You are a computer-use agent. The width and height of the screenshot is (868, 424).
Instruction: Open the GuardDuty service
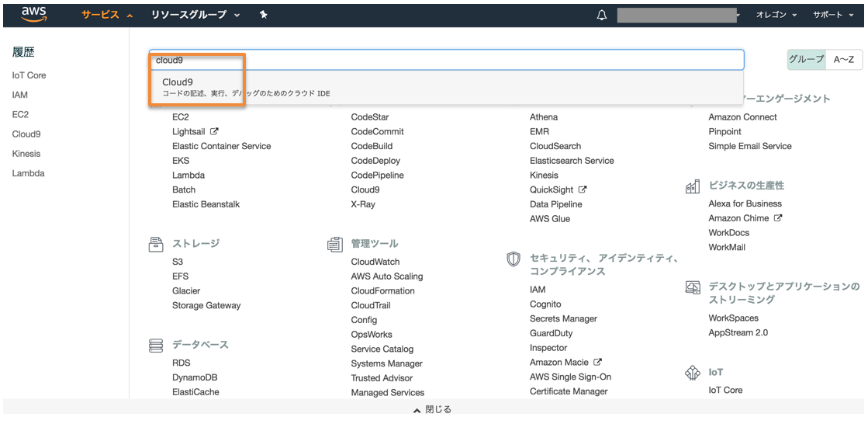[x=551, y=333]
